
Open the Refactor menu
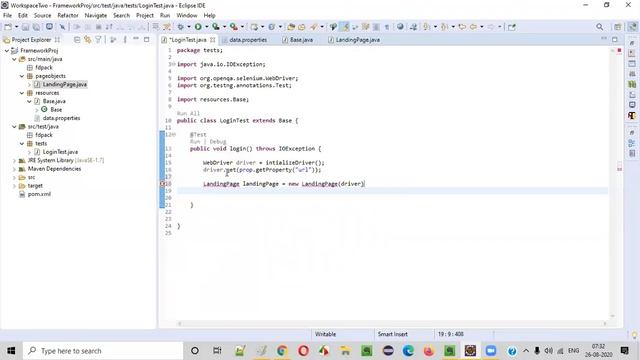(68, 15)
